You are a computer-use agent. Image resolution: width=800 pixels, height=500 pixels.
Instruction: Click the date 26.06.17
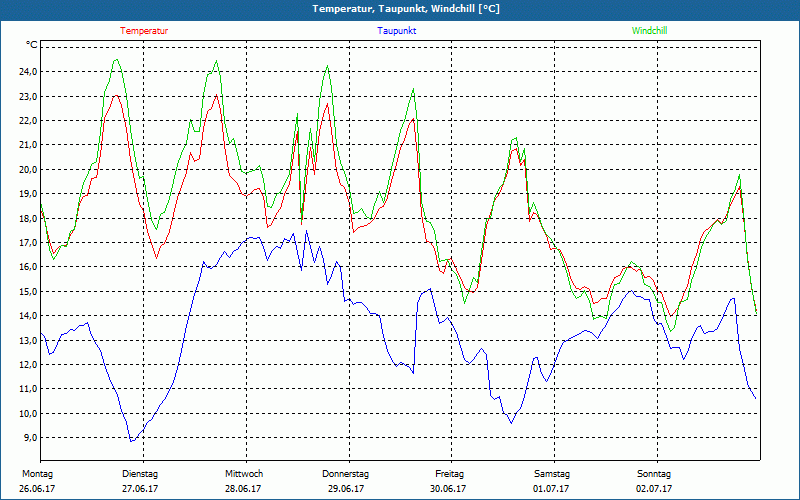[x=37, y=489]
